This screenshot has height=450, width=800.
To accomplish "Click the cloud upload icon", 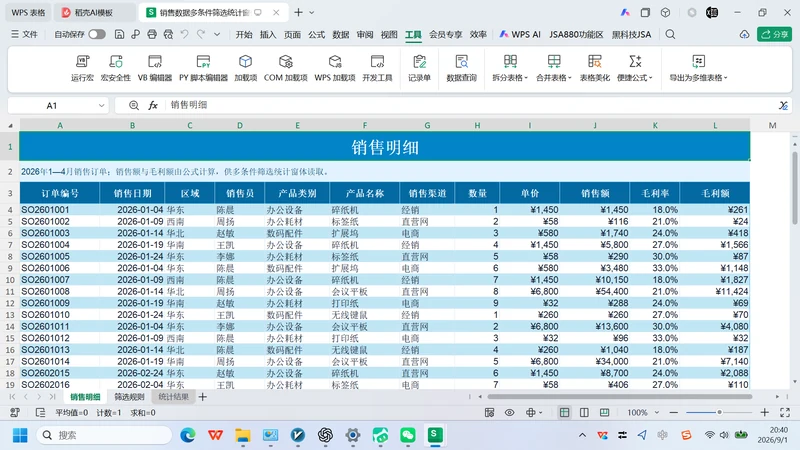I will [744, 34].
